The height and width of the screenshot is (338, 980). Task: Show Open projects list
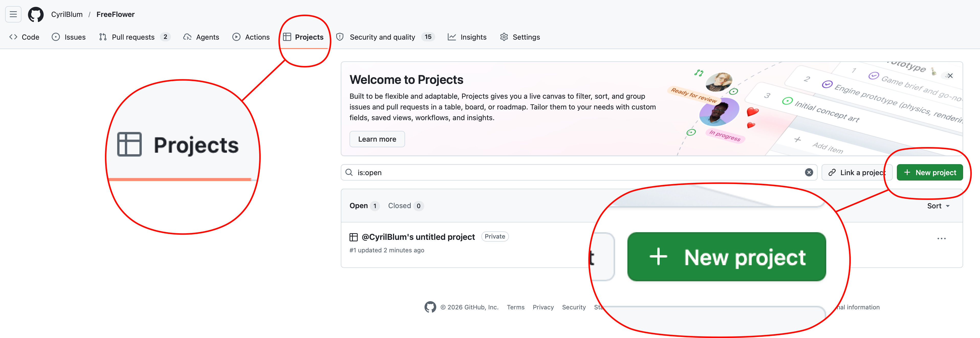click(364, 206)
